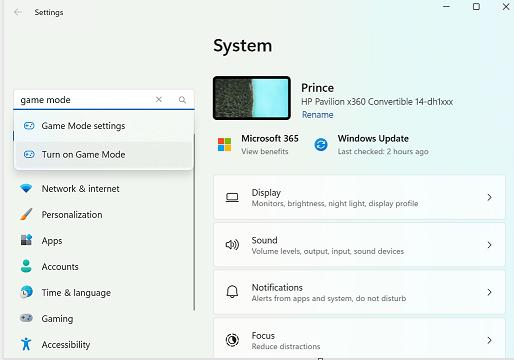Screen dimensions: 514x360
Task: Expand the Notifications settings chevron
Action: (489, 292)
